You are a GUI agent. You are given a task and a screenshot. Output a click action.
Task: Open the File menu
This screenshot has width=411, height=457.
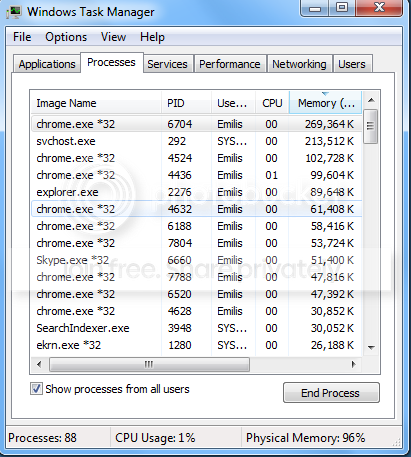coord(22,37)
